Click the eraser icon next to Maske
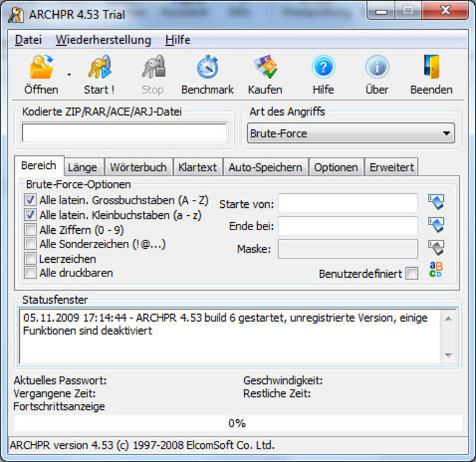476x462 pixels. pyautogui.click(x=436, y=248)
